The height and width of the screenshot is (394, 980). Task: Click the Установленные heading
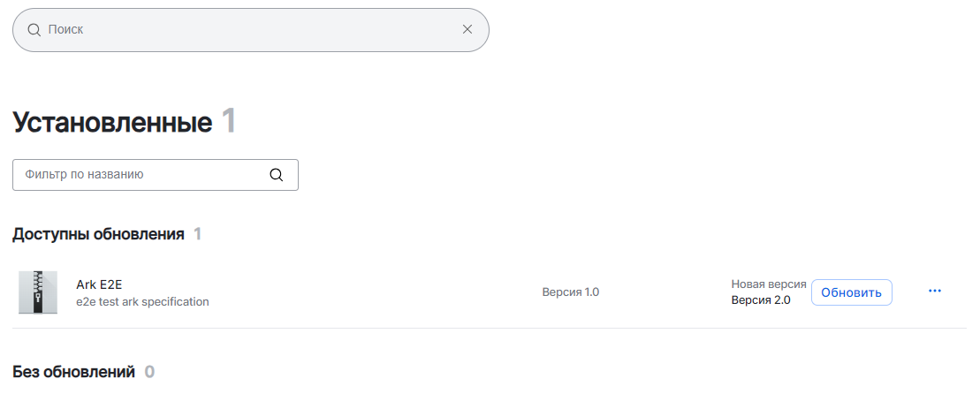[112, 123]
